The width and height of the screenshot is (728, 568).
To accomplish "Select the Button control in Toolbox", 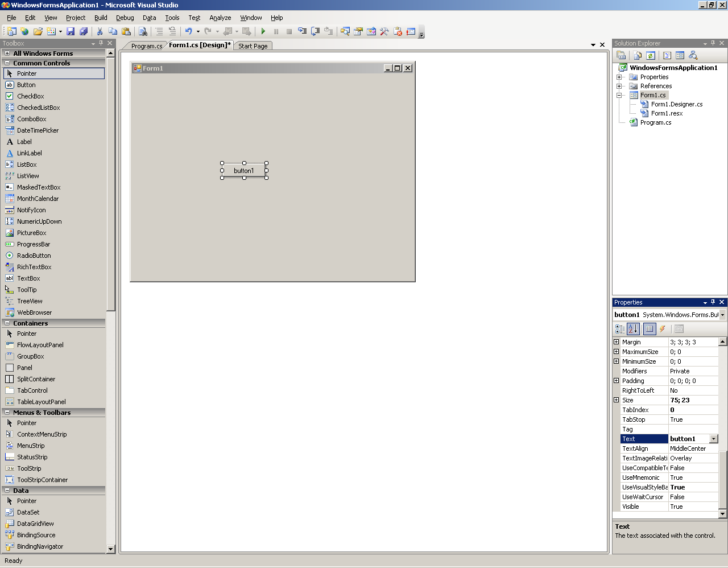I will (x=26, y=85).
